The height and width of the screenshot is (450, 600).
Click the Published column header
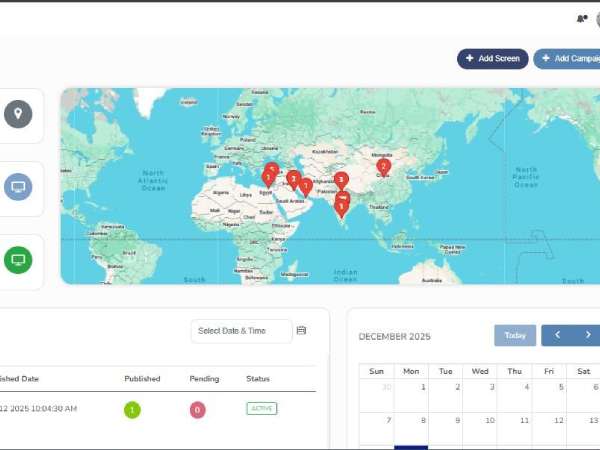(x=142, y=379)
